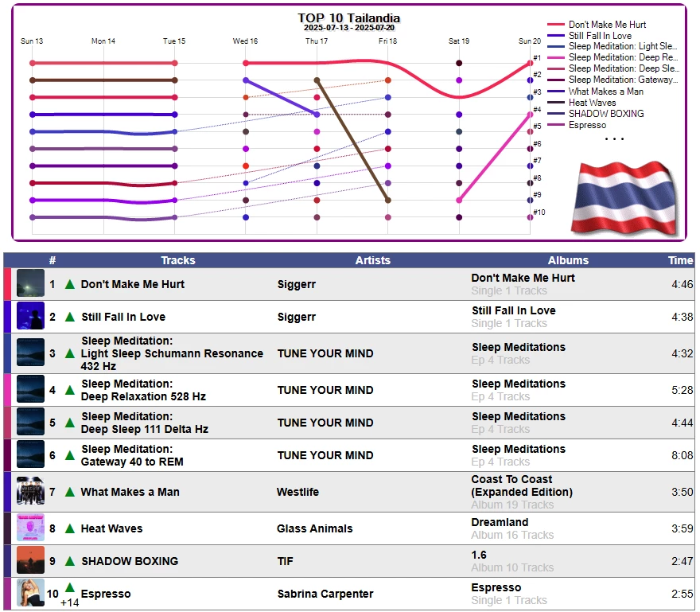Toggle the SHADOW BOXING legend entry
The image size is (700, 612).
click(x=596, y=114)
